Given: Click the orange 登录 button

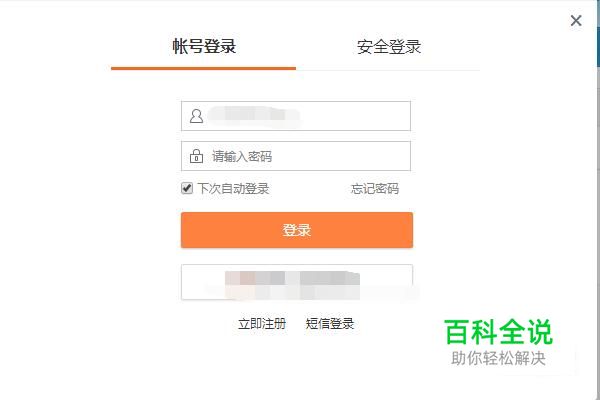Looking at the screenshot, I should click(297, 230).
